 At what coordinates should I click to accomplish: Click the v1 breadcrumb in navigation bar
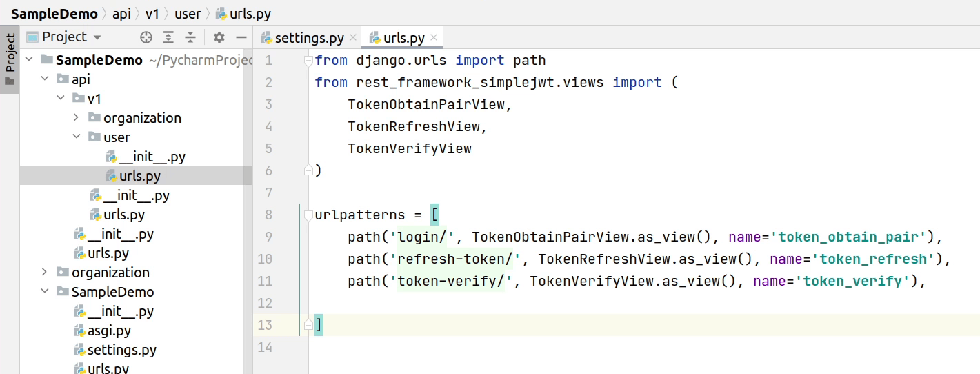[x=152, y=13]
